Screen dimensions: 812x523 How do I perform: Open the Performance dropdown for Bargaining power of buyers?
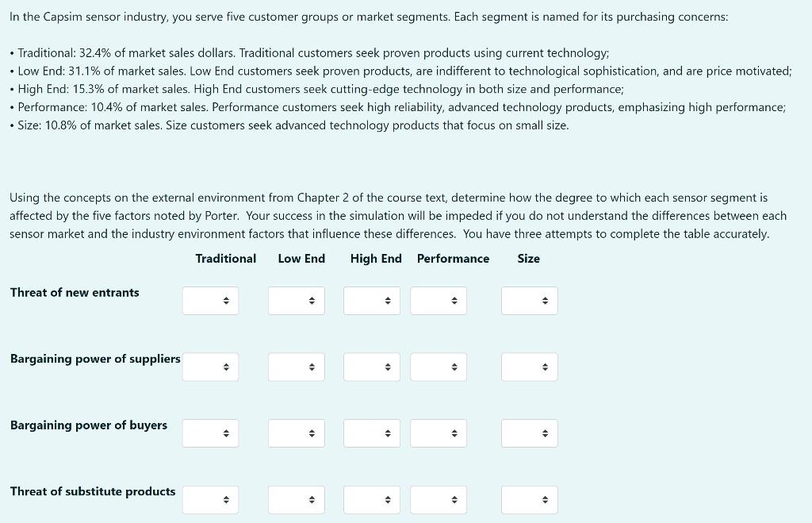(x=439, y=433)
